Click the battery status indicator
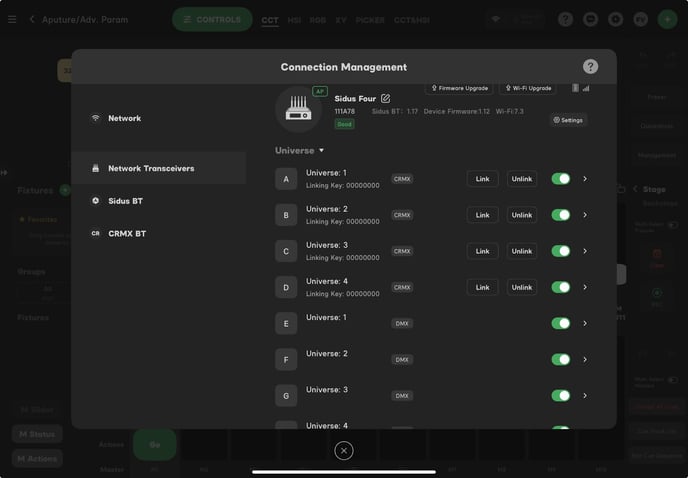This screenshot has width=688, height=478. (x=575, y=88)
